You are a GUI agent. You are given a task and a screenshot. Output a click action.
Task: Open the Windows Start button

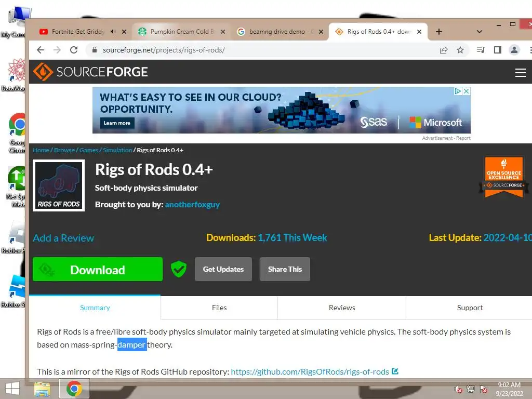[x=12, y=389]
